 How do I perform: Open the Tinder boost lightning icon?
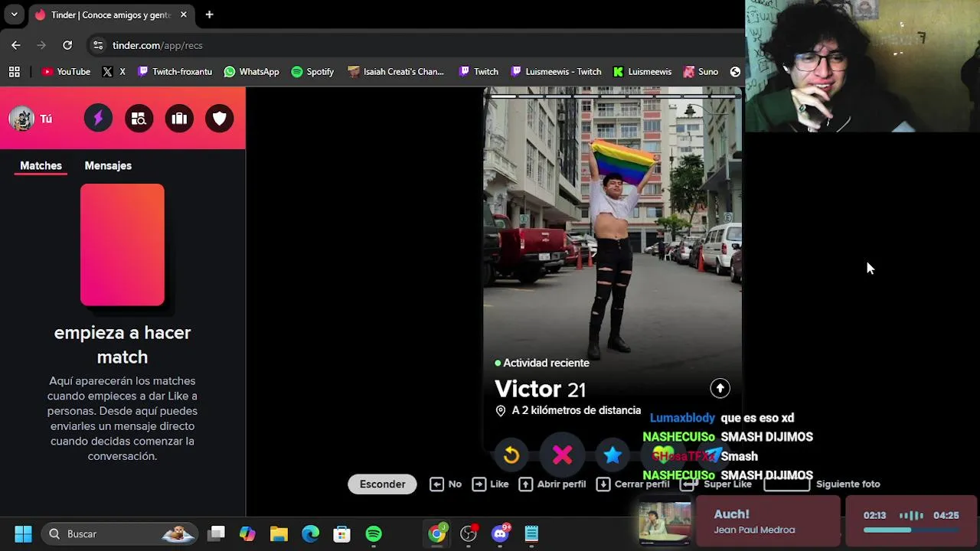coord(98,119)
